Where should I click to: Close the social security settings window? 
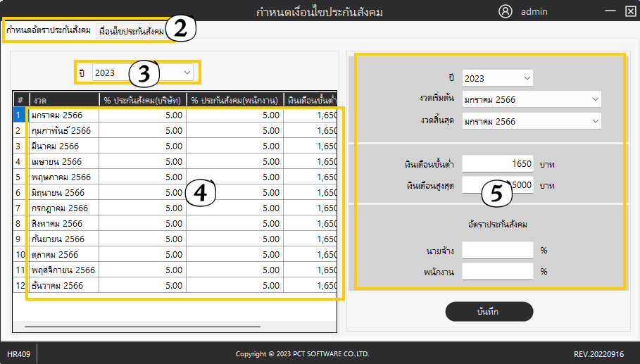pos(630,11)
